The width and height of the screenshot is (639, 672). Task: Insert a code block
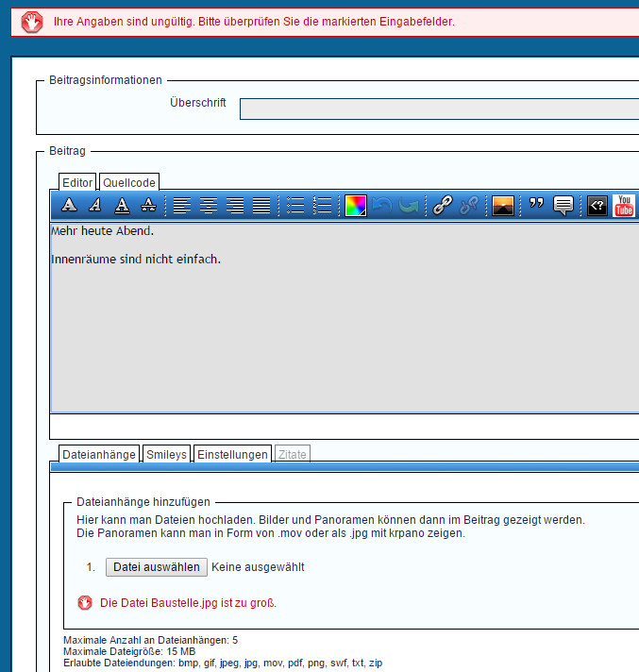pos(597,206)
